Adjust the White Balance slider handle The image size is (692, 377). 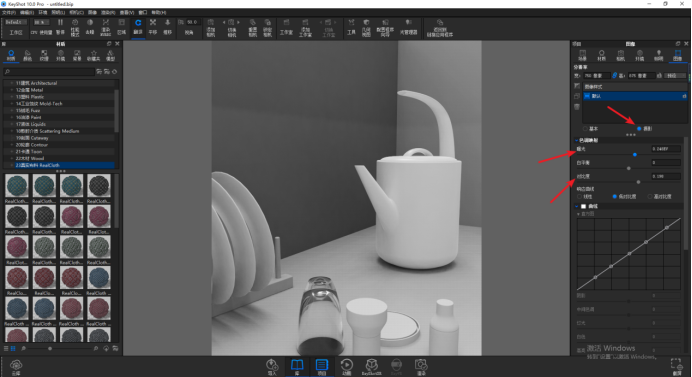[629, 168]
